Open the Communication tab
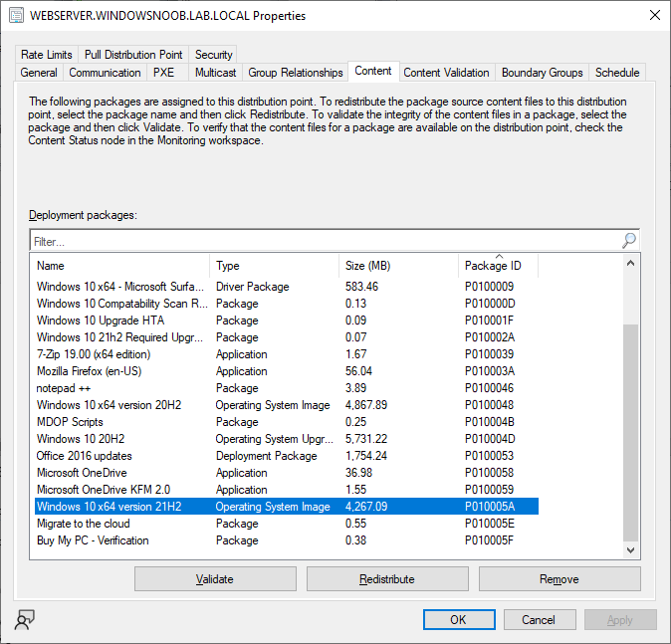671x644 pixels. [105, 73]
